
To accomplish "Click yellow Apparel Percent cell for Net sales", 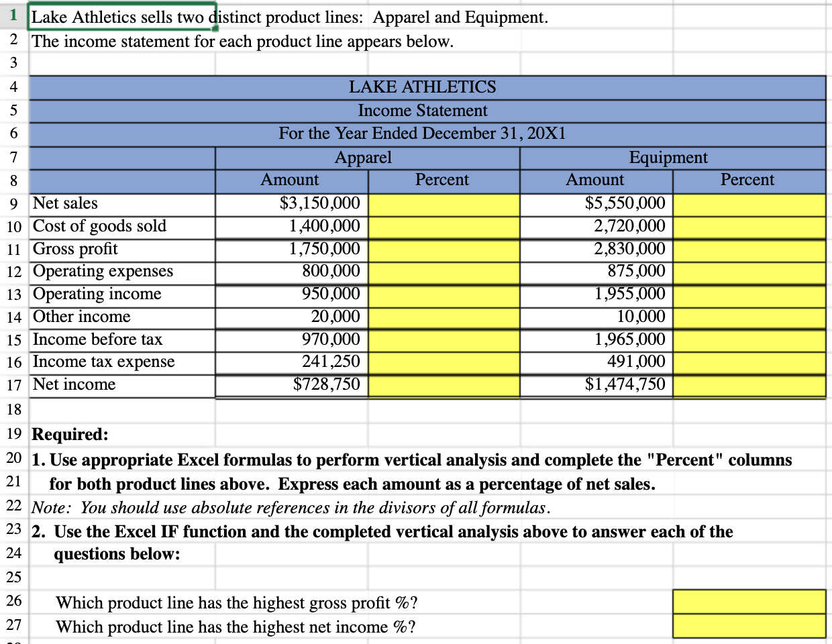I will tap(444, 204).
